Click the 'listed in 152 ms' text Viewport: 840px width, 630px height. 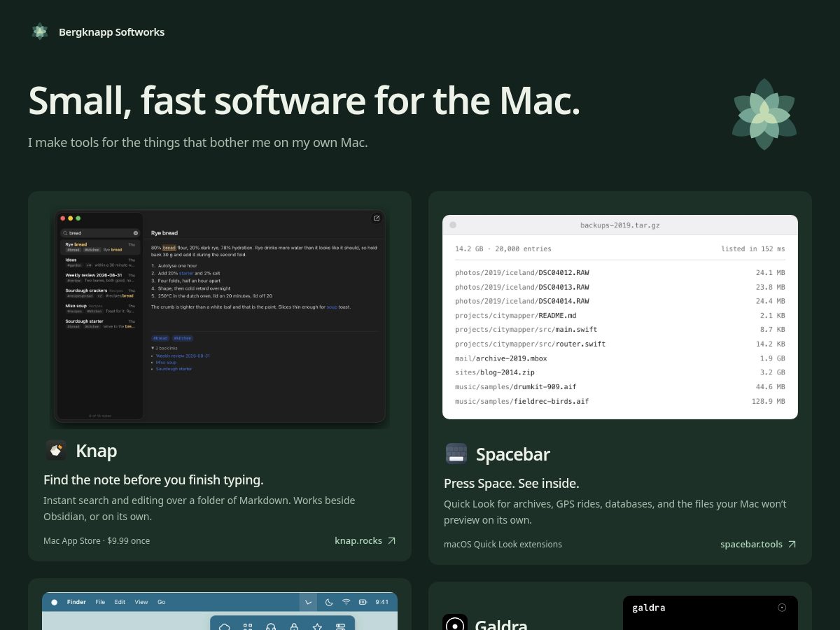coord(753,248)
